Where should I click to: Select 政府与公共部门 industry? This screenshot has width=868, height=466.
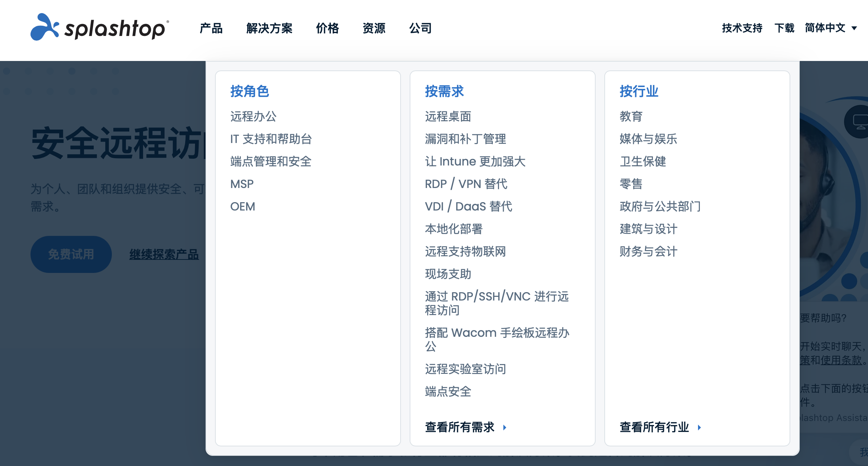(660, 207)
